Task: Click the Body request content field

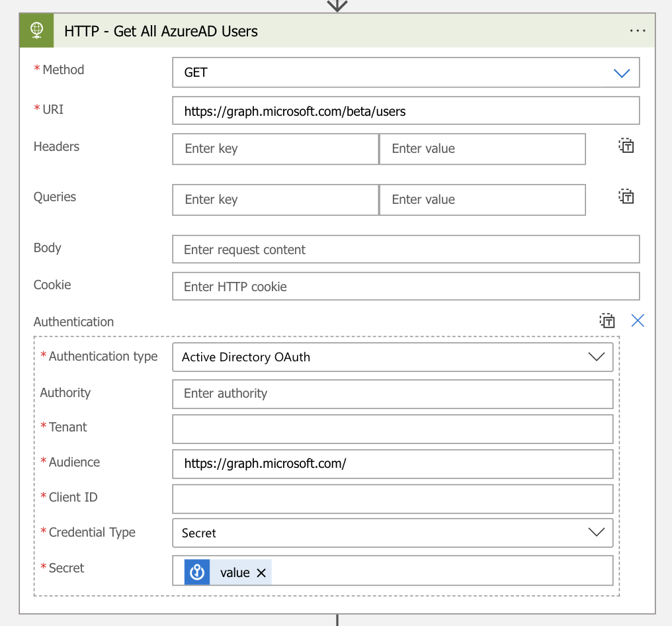Action: click(405, 249)
